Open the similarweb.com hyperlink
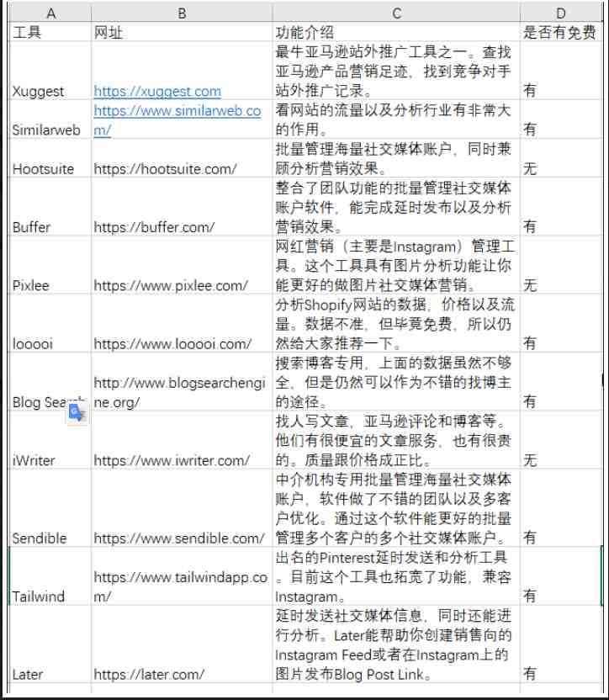The width and height of the screenshot is (609, 700). pos(177,120)
